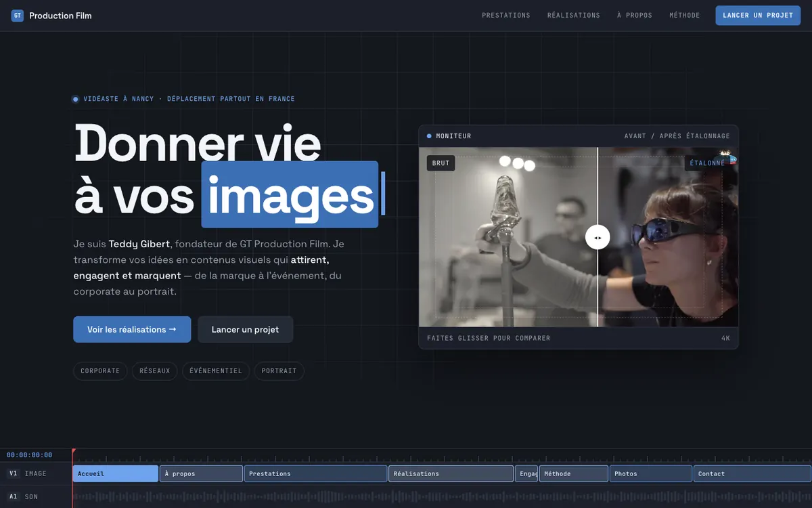Open the Prestations nav menu item
This screenshot has height=508, width=812.
click(x=506, y=16)
